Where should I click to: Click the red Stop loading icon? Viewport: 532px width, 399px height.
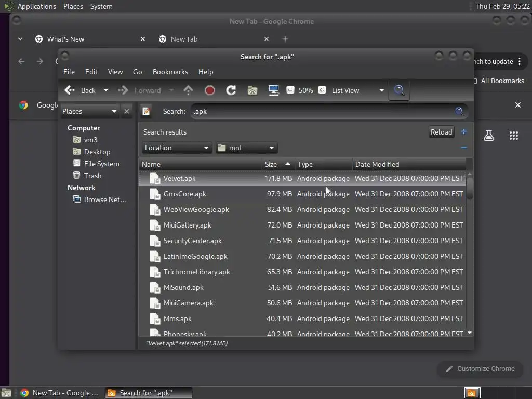pos(210,90)
